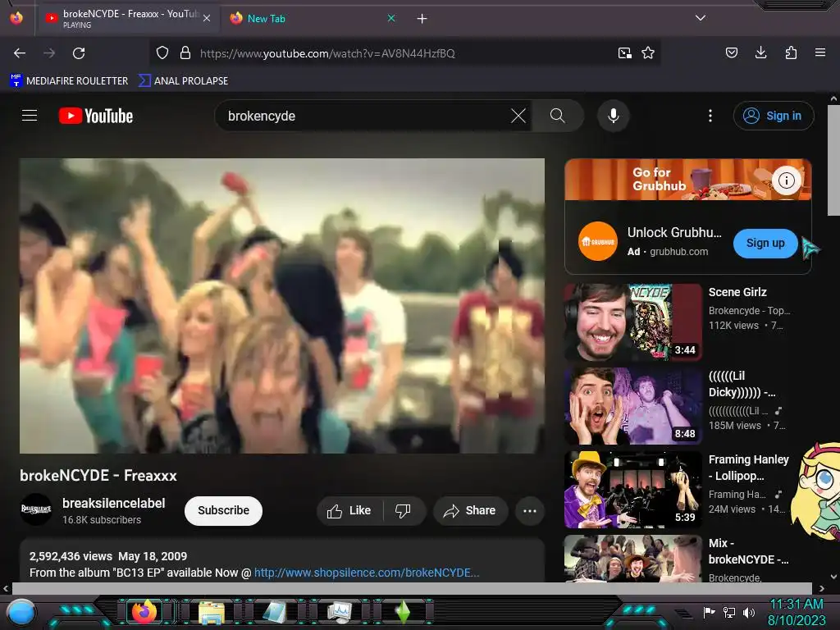The width and height of the screenshot is (840, 630).
Task: Click the magnifier search button
Action: pos(558,116)
